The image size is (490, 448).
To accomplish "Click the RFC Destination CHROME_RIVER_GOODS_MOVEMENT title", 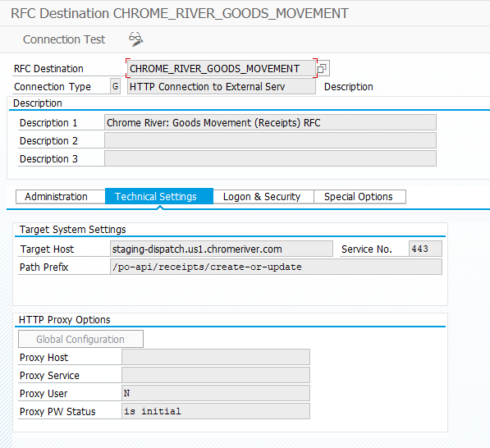I will pos(180,14).
